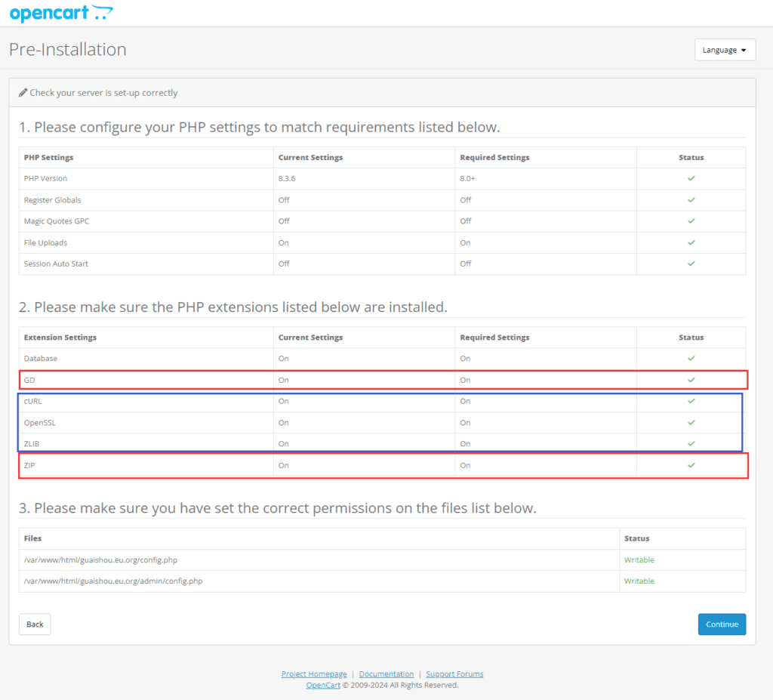This screenshot has width=773, height=700.
Task: Click the Session Auto Start checkmark
Action: pos(690,264)
